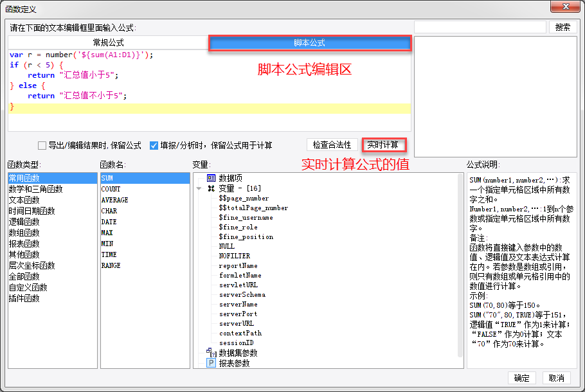Select the COUNT function name
This screenshot has height=392, width=585.
pyautogui.click(x=145, y=189)
